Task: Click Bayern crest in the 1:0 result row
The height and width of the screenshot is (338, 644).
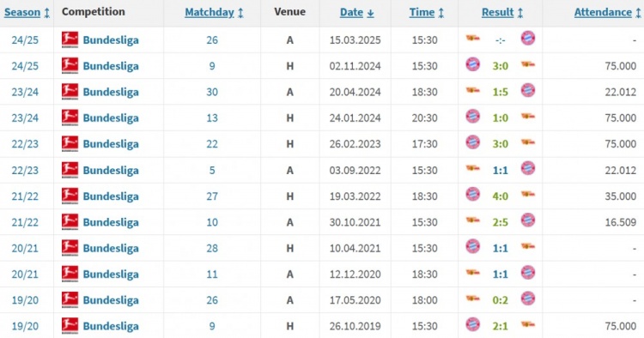Action: pos(473,117)
